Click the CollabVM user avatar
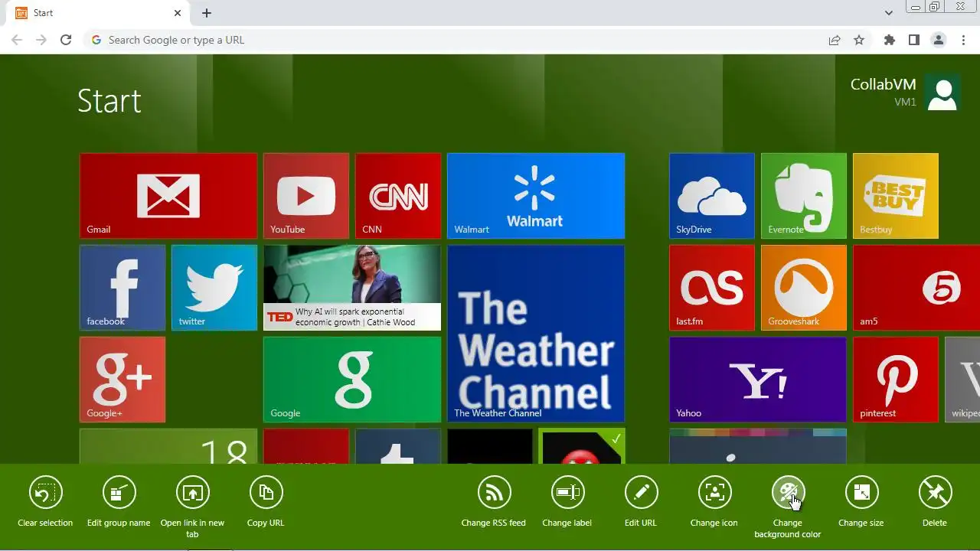Viewport: 980px width, 551px height. (x=942, y=93)
